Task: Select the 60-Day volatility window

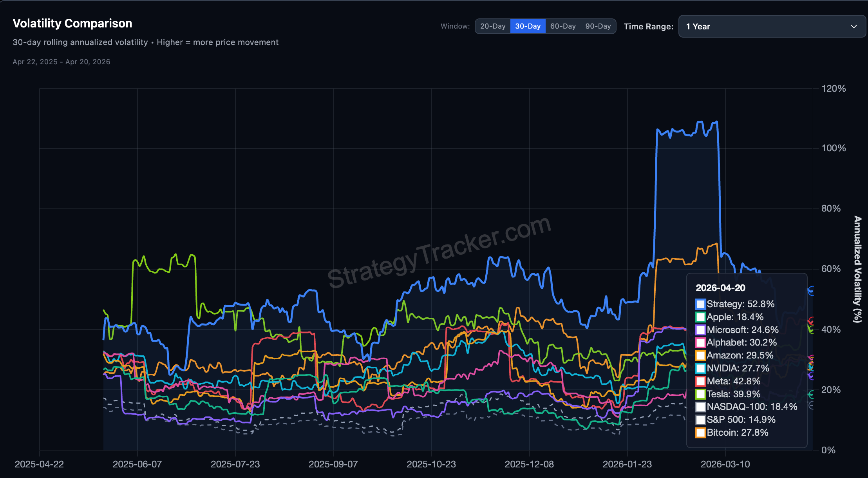Action: pyautogui.click(x=563, y=26)
